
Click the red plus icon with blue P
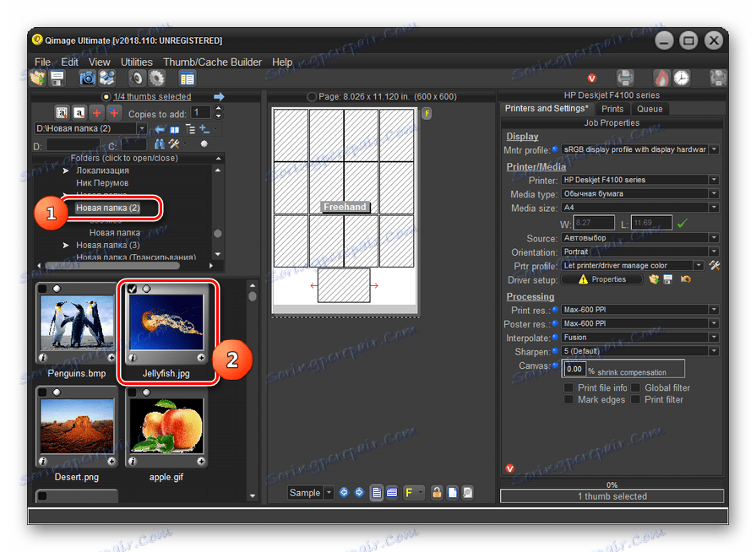pyautogui.click(x=114, y=113)
